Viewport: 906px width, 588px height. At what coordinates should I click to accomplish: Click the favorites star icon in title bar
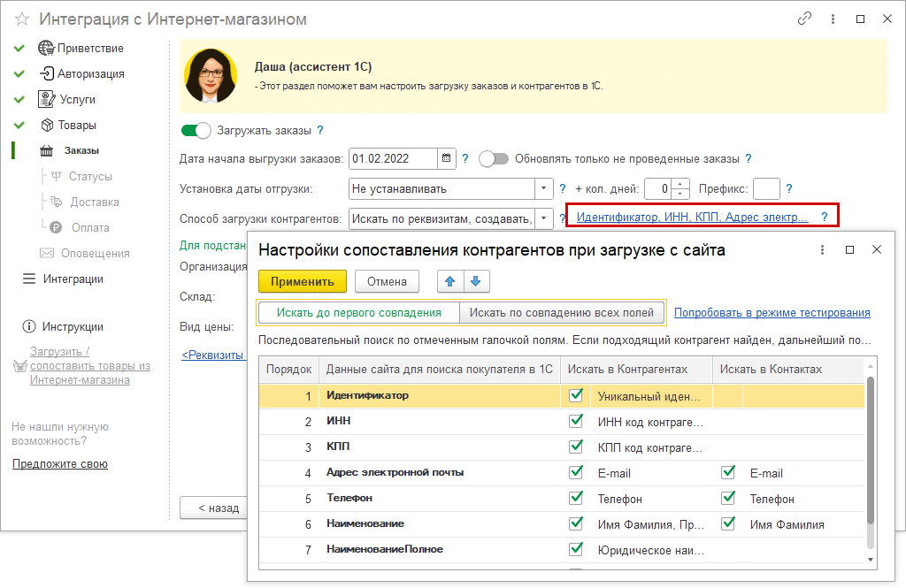pos(22,19)
